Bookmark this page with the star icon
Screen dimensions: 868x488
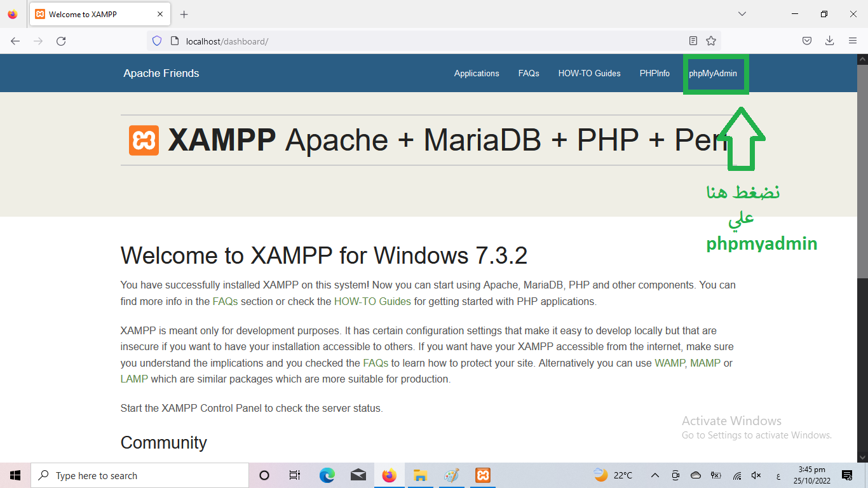(x=711, y=41)
